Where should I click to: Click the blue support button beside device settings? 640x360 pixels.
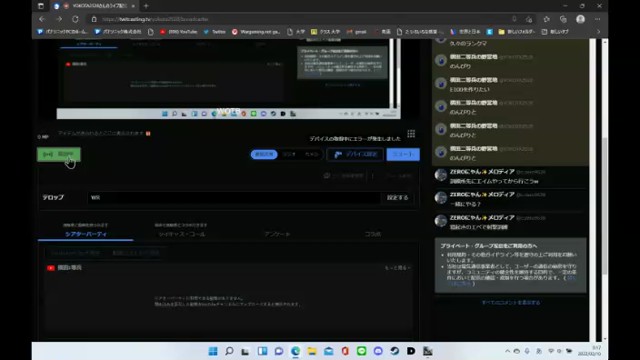403,154
